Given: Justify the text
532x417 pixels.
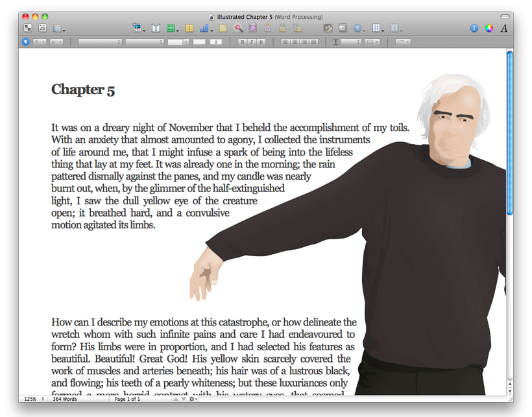Looking at the screenshot, I should (314, 42).
